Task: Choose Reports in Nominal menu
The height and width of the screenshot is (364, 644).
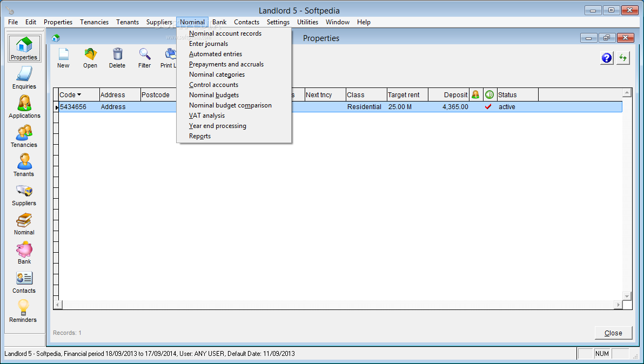Action: [234, 136]
